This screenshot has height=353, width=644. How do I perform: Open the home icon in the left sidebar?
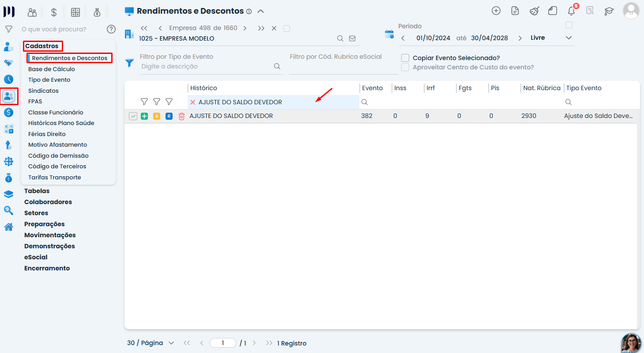8,227
